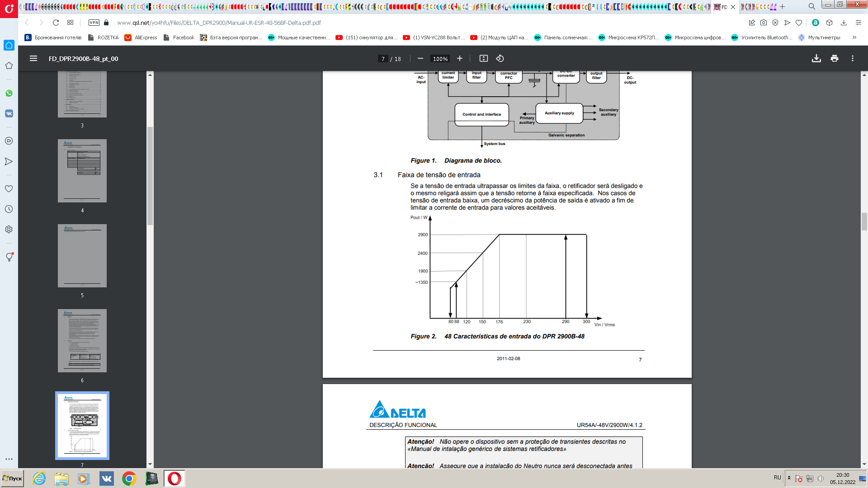This screenshot has height=488, width=868.
Task: Open the Pinboard edit icon in address bar
Action: [752, 23]
